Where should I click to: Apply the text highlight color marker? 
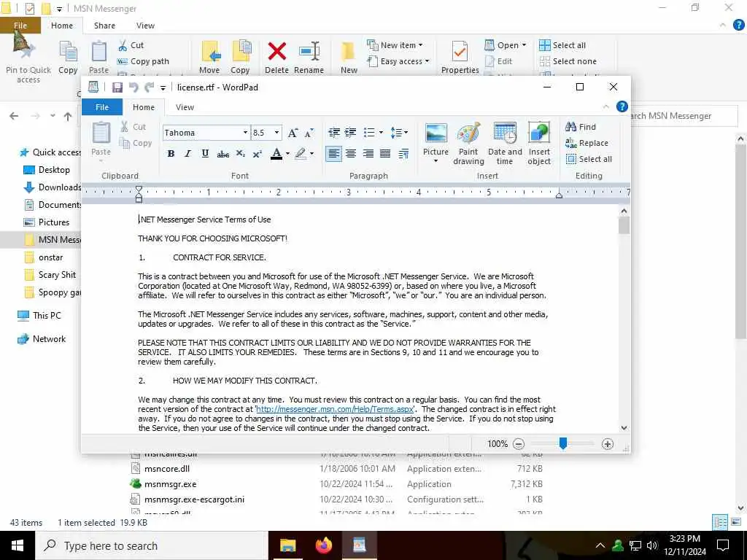300,153
